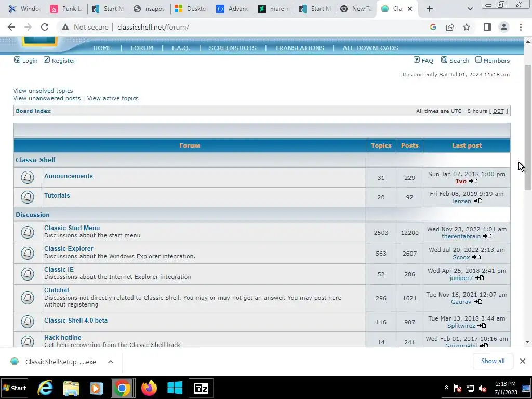Click the Announcements forum status icon
532x399 pixels.
pos(28,177)
